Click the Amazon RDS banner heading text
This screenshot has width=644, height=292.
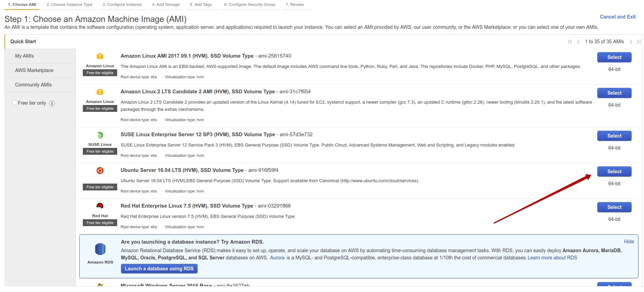[x=192, y=242]
